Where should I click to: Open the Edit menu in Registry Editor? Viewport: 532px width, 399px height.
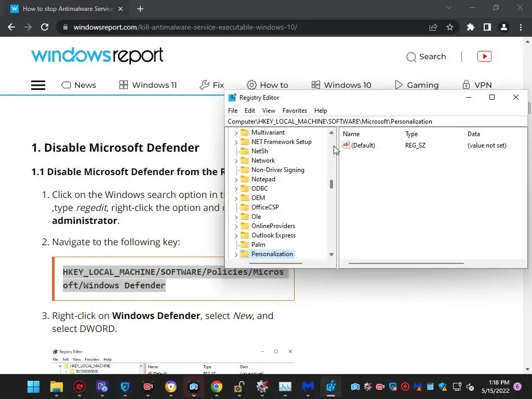tap(250, 111)
